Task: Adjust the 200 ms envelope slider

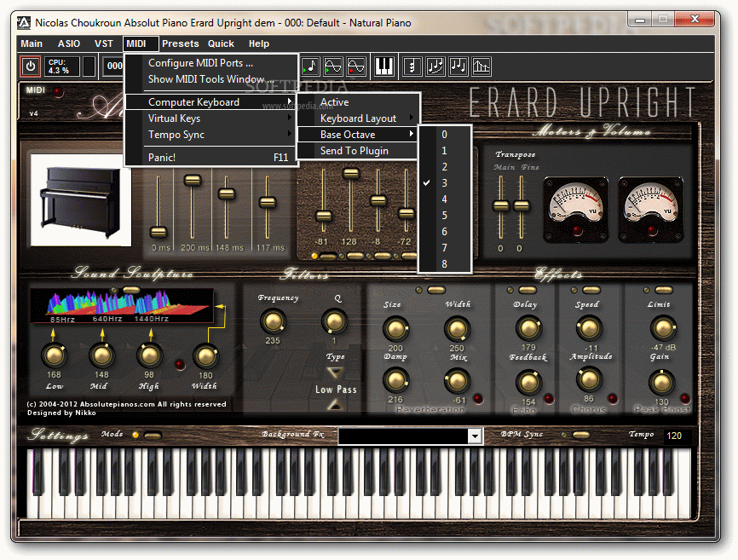Action: (192, 180)
